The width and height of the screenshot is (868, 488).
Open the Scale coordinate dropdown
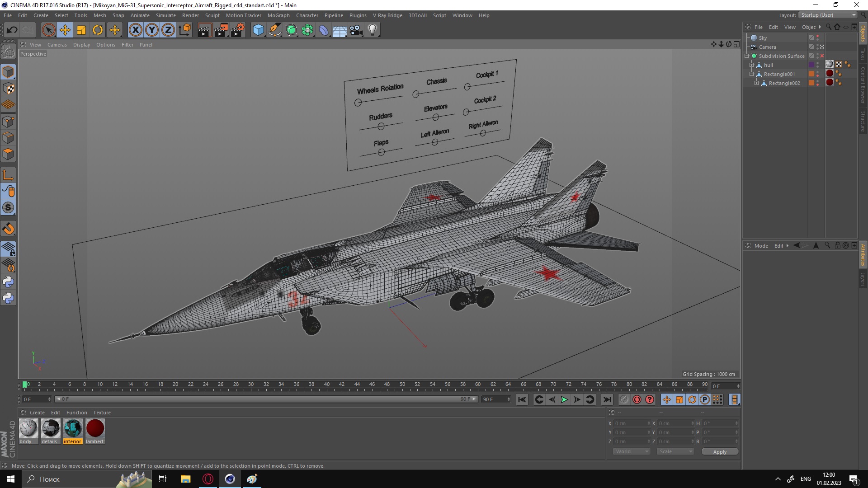(x=675, y=451)
